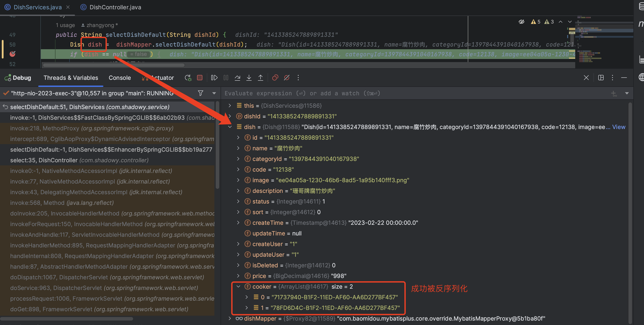Toggle the line 51 breakpoint
644x325 pixels.
click(x=12, y=54)
